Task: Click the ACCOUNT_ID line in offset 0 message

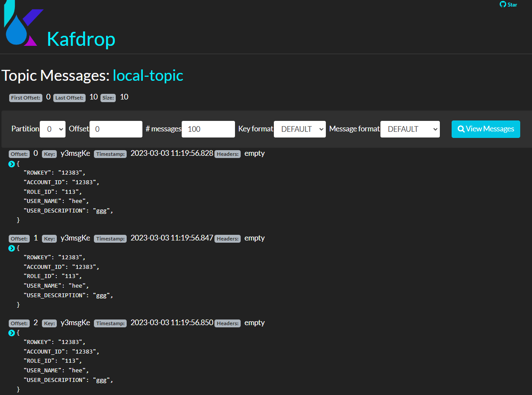Action: coord(62,182)
